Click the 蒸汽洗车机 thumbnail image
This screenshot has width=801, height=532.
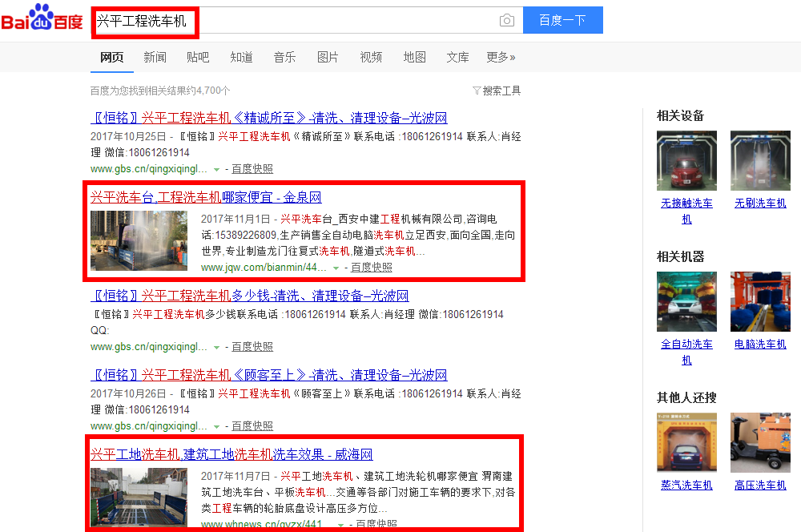686,442
